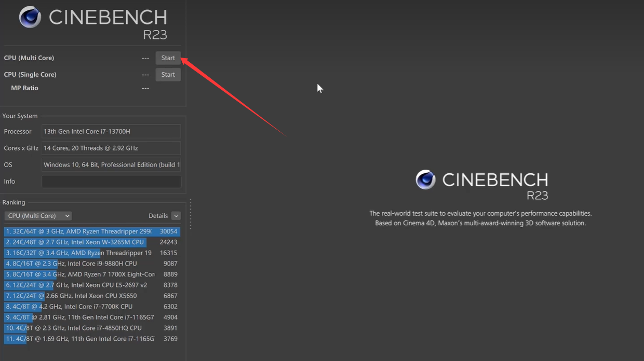
Task: Click the empty Info input field
Action: coord(111,182)
